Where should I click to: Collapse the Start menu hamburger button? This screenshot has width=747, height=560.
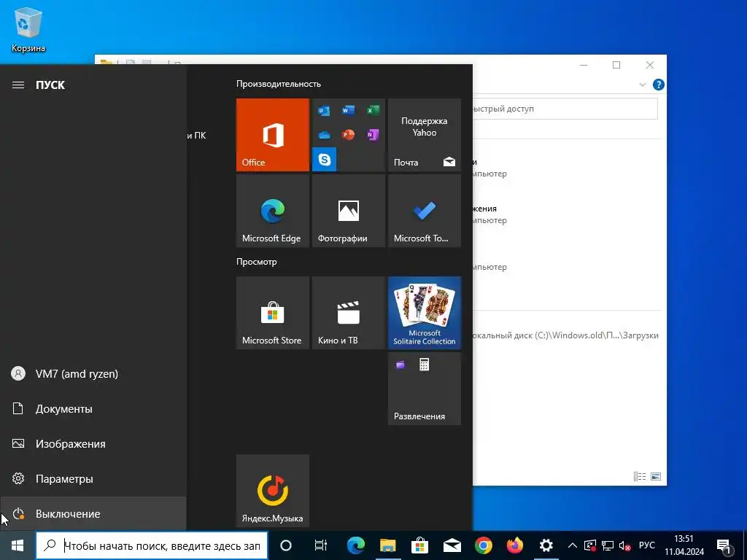(x=18, y=85)
